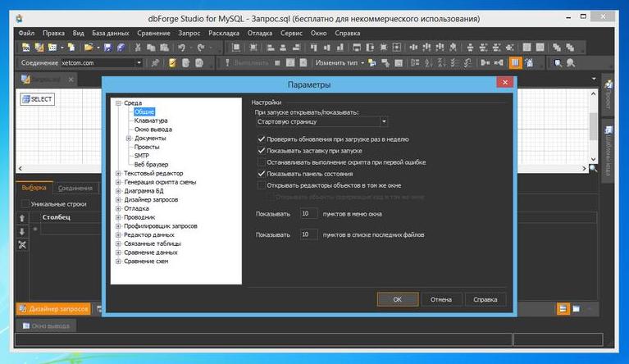Click the delete row X icon
629x364 pixels.
coord(22,245)
